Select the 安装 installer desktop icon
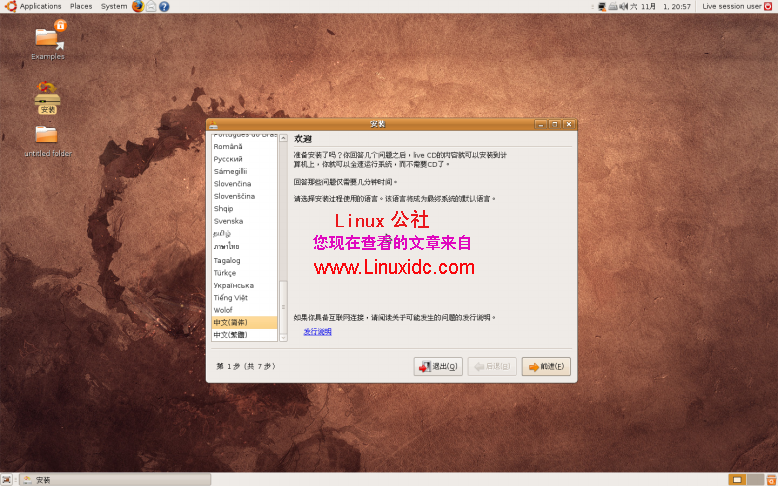The image size is (778, 486). pyautogui.click(x=48, y=97)
